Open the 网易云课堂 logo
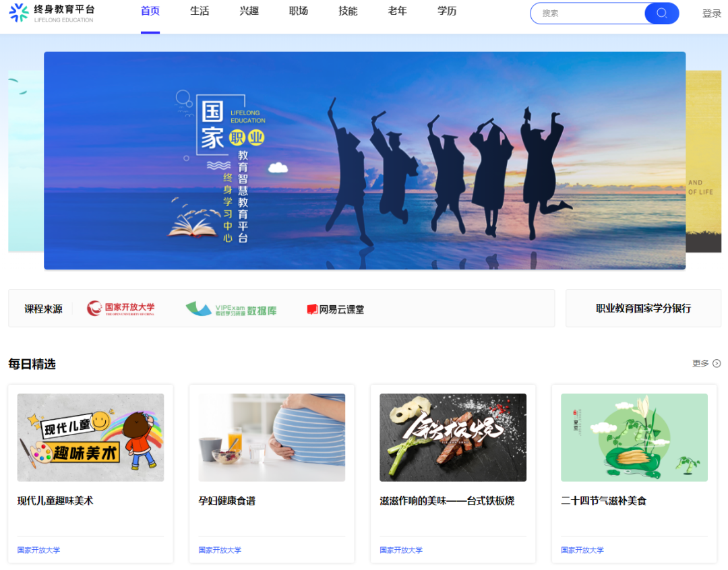Image resolution: width=728 pixels, height=570 pixels. tap(335, 309)
